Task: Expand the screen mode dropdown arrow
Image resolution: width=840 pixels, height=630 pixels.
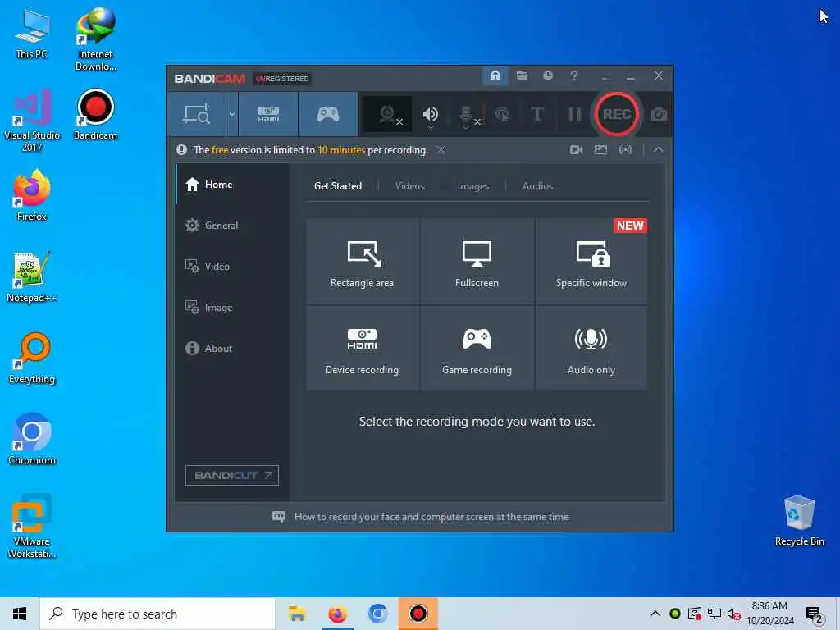Action: tap(232, 114)
